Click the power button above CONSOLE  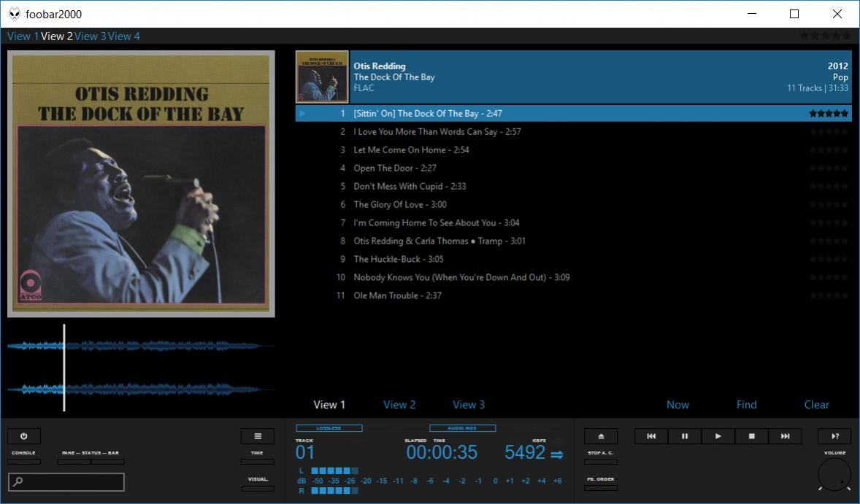[x=23, y=436]
